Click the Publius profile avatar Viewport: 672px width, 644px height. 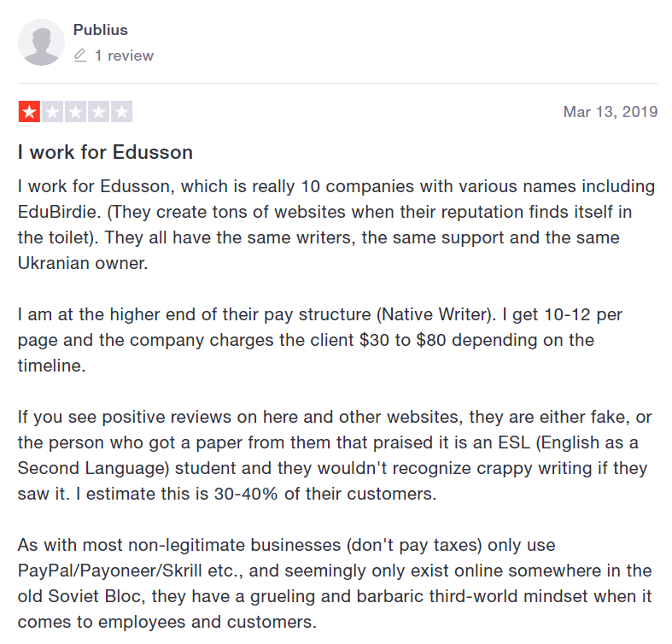tap(41, 42)
